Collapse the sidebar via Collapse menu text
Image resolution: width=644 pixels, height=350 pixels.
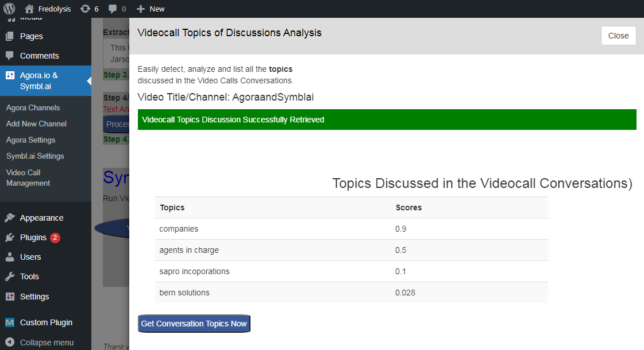tap(47, 343)
